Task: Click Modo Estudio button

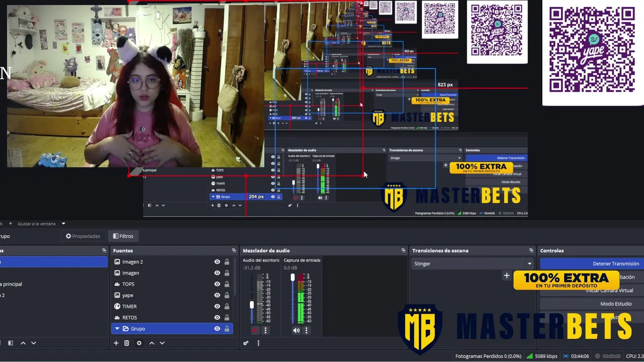Action: click(x=592, y=304)
